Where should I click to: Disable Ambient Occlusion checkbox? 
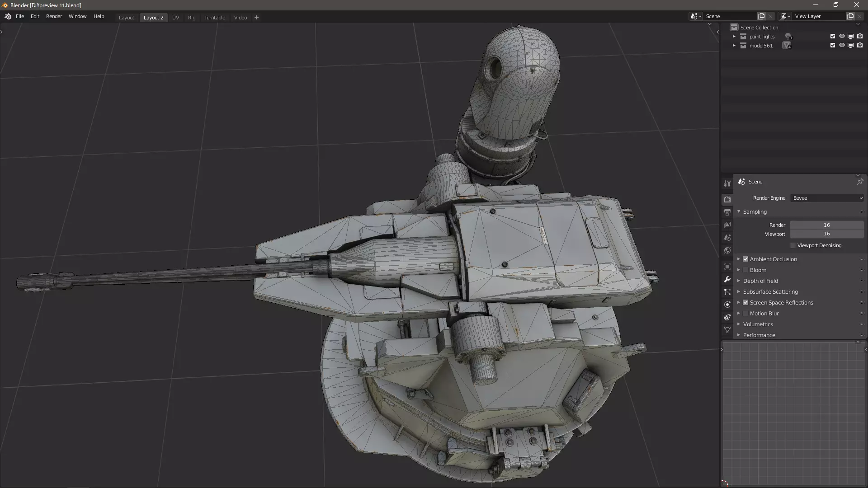(x=745, y=259)
